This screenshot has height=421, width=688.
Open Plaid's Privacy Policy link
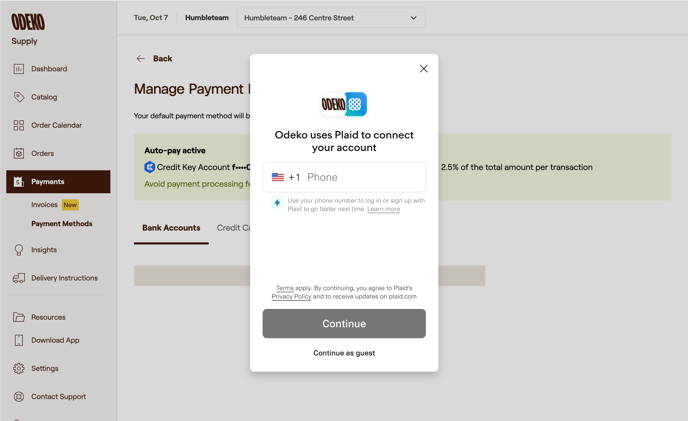click(x=291, y=297)
